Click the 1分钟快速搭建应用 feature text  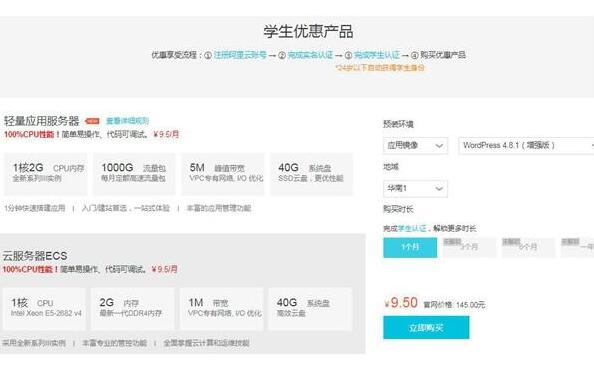click(x=34, y=208)
